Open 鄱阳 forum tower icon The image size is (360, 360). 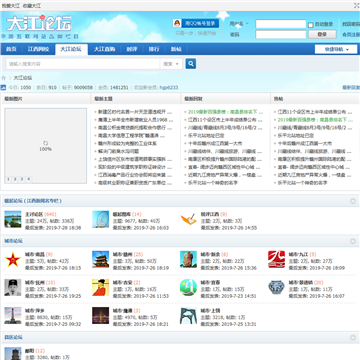(13, 354)
